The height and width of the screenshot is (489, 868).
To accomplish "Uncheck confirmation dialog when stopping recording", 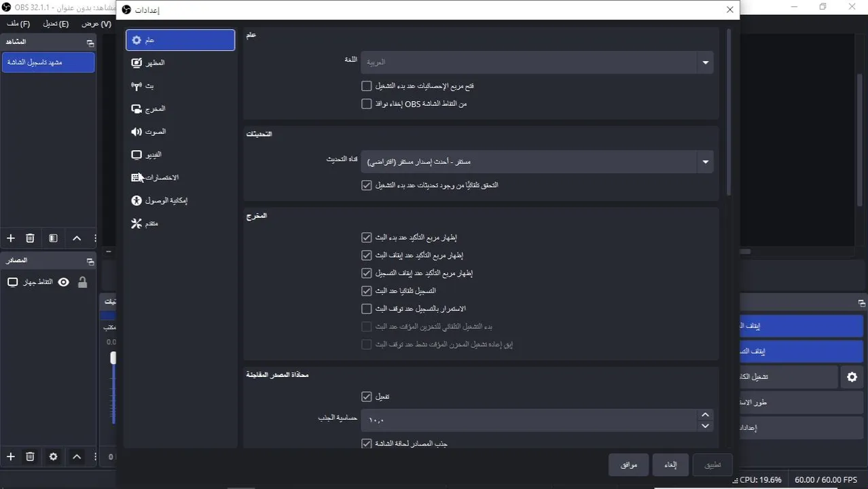I will click(x=367, y=273).
